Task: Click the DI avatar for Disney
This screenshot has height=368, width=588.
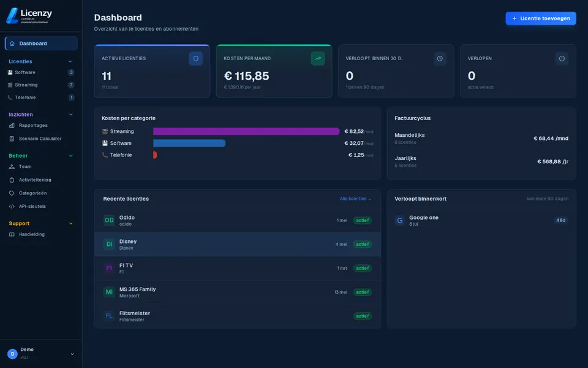Action: coord(109,244)
